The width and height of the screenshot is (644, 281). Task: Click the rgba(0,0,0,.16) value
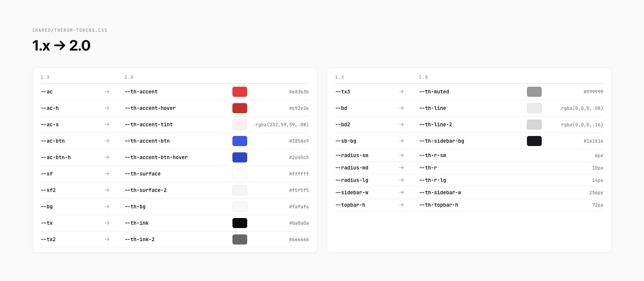[x=582, y=125]
